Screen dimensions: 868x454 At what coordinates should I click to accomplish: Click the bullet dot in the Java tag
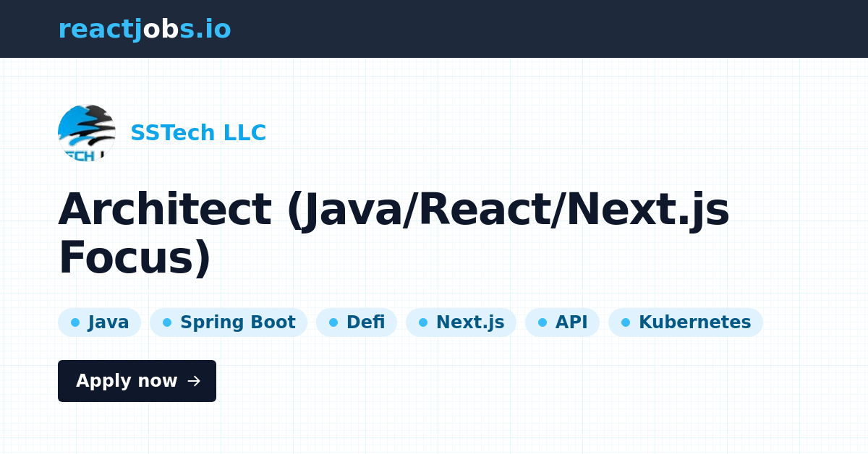coord(74,322)
